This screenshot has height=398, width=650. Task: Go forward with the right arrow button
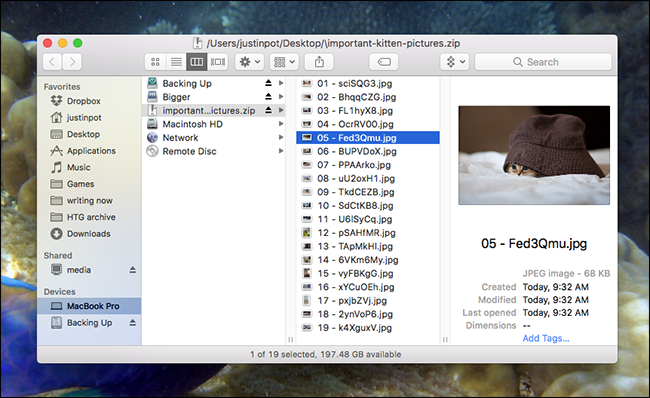tap(72, 62)
